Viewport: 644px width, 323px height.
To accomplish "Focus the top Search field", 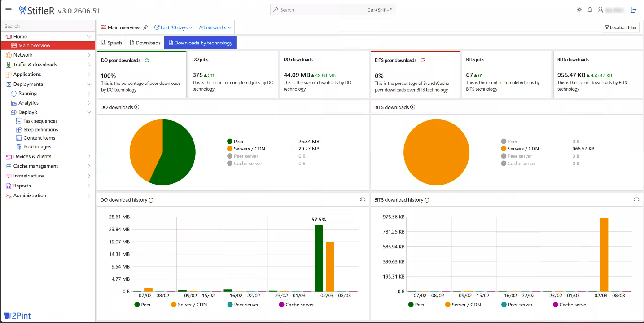I will tap(333, 10).
